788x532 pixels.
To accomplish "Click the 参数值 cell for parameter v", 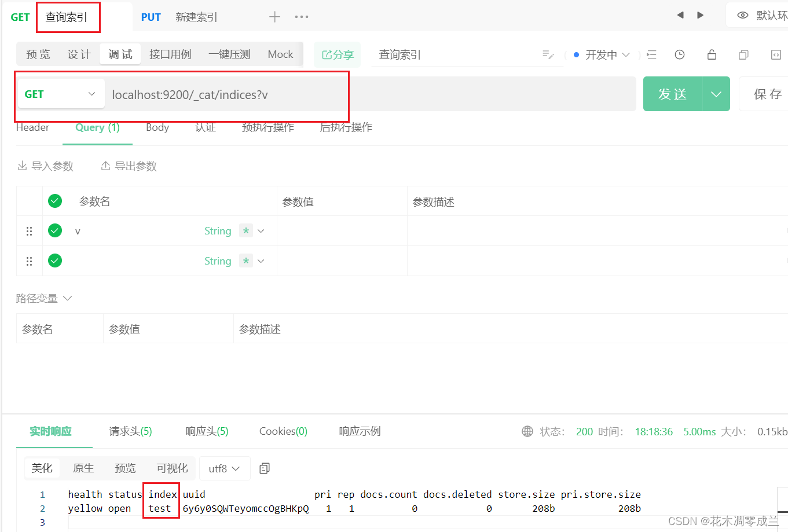I will 342,231.
